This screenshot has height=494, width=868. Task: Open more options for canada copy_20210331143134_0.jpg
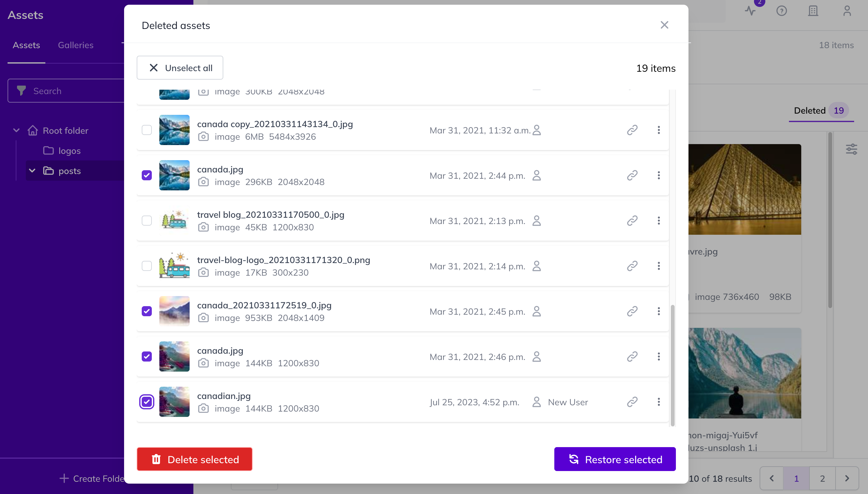(x=659, y=130)
